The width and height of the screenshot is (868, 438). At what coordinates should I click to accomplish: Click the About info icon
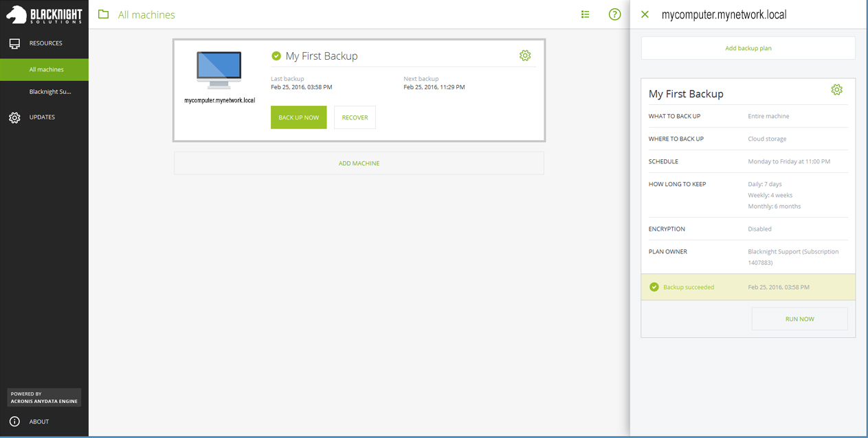coord(14,422)
